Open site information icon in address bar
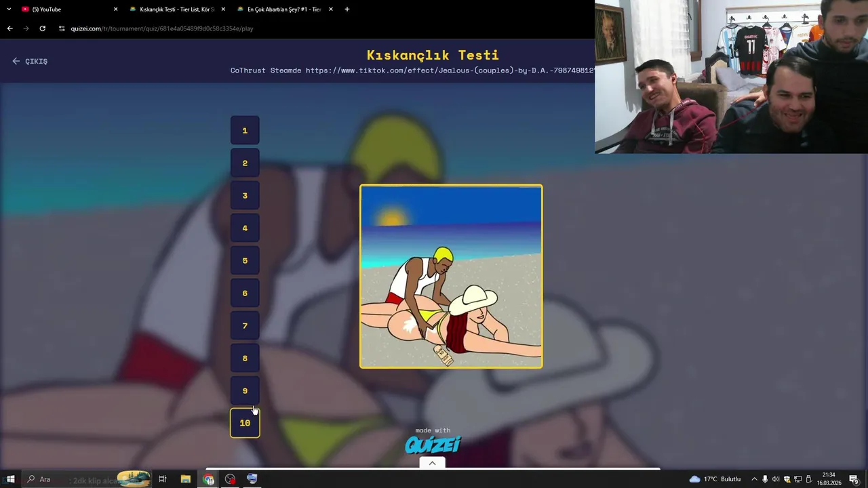Screen dimensions: 868x488 [x=62, y=28]
